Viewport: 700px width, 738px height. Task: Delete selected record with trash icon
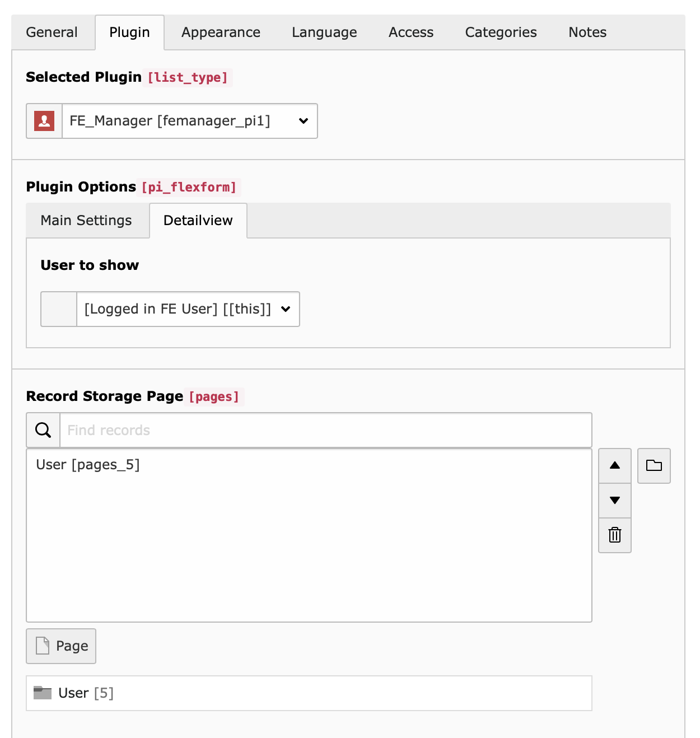tap(614, 535)
